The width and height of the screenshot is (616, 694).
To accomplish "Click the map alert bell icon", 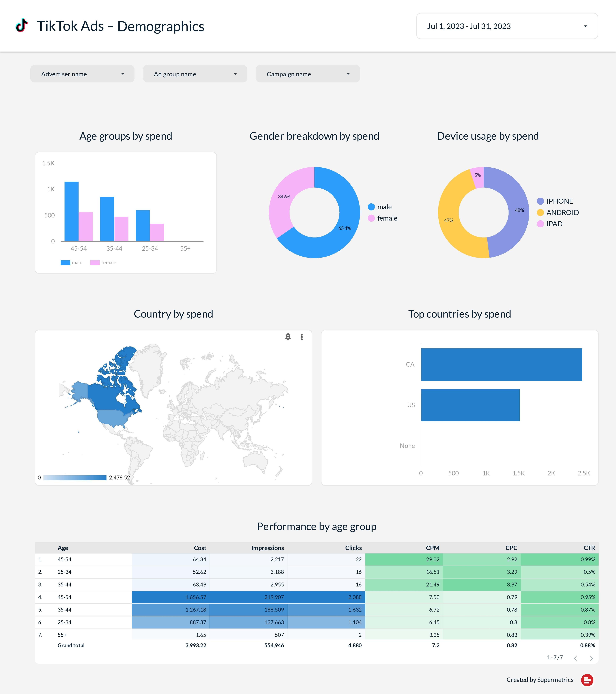I will pyautogui.click(x=288, y=337).
